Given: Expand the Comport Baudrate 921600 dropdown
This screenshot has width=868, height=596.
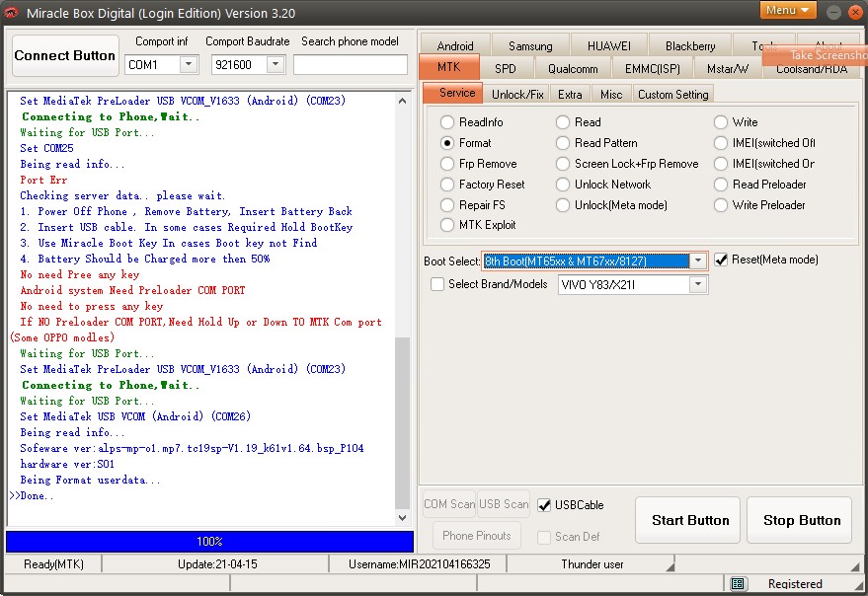Looking at the screenshot, I should coord(276,65).
